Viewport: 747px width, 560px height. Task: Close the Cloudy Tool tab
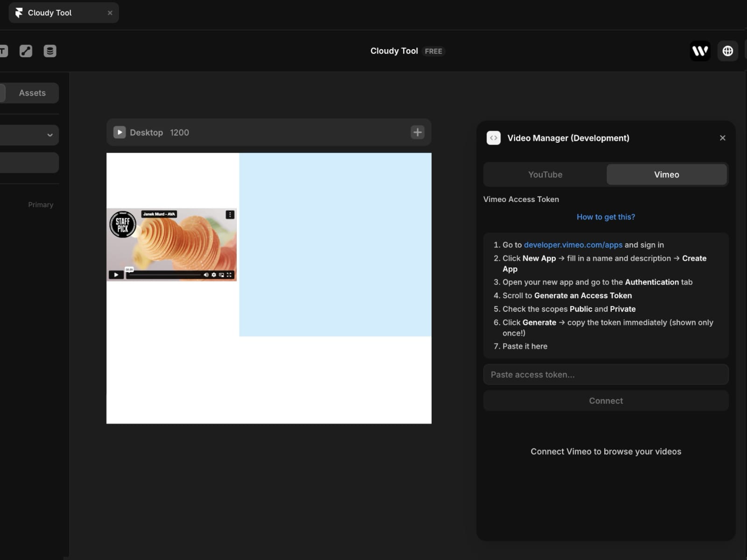click(x=110, y=13)
